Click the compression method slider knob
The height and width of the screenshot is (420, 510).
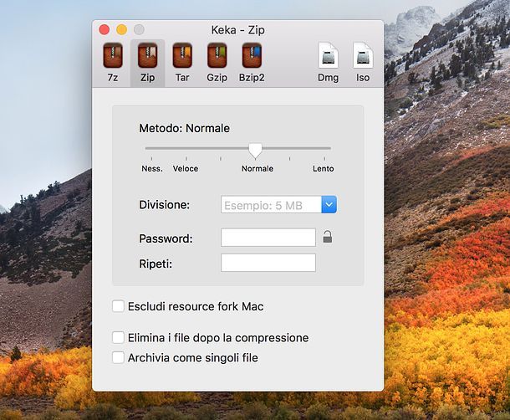(255, 151)
